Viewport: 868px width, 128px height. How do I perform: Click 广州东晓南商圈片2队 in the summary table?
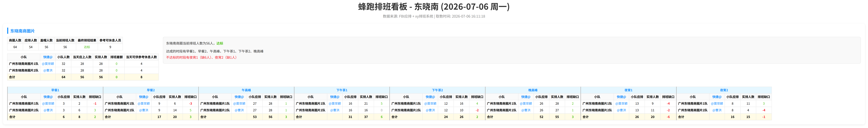coord(24,71)
